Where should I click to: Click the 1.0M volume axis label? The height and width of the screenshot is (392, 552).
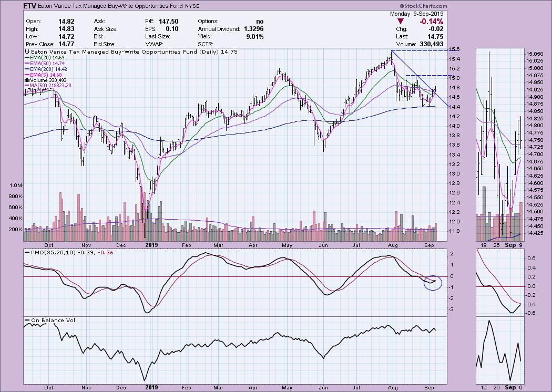[16, 185]
